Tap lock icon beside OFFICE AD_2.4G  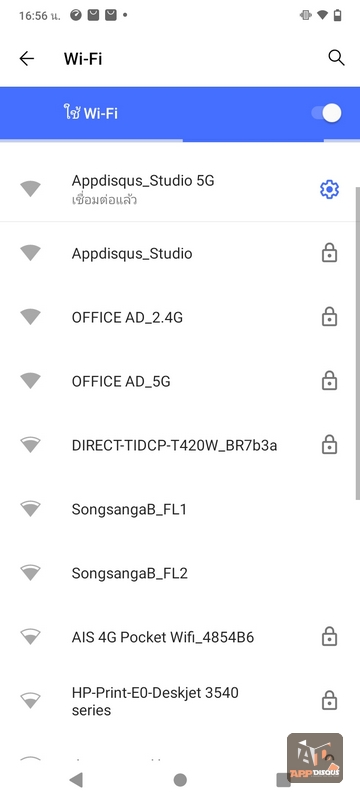point(329,317)
